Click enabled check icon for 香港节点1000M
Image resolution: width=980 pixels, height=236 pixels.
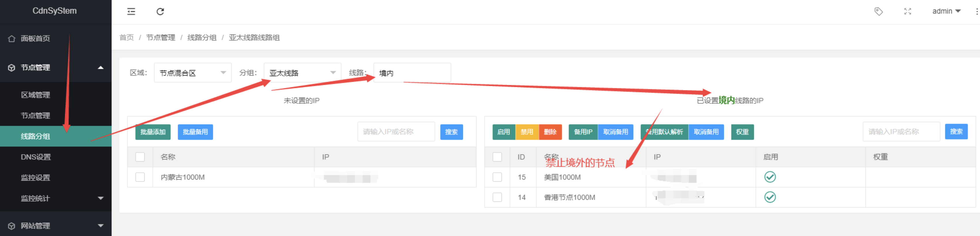770,197
